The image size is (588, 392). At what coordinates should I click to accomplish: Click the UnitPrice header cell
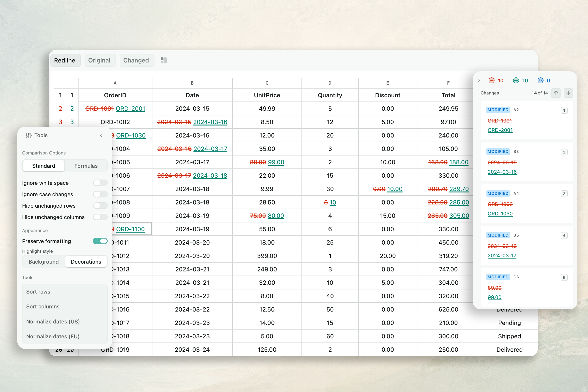coord(267,95)
